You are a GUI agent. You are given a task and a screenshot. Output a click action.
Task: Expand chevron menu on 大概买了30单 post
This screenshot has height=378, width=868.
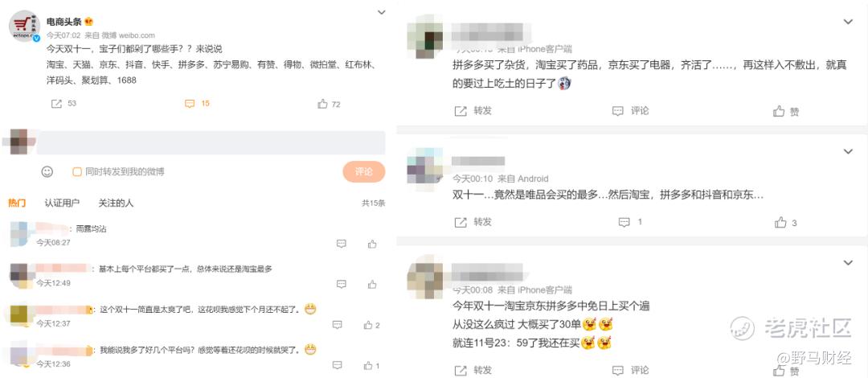coord(848,262)
